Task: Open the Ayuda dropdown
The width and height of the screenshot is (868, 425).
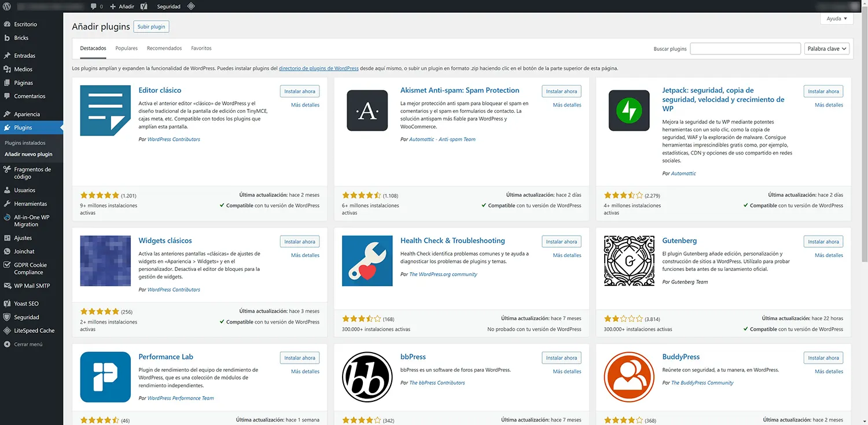Action: [836, 18]
